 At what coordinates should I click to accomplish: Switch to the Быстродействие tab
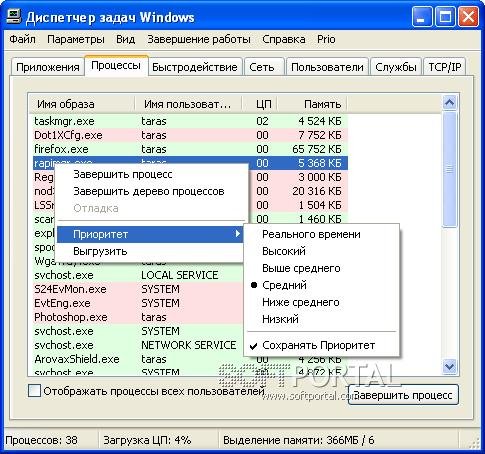coord(195,67)
